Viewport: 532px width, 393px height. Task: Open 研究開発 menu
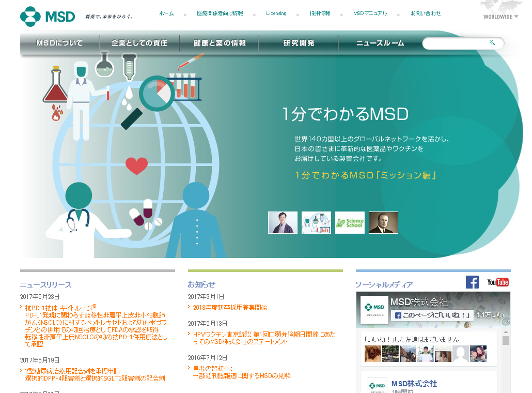pos(299,43)
